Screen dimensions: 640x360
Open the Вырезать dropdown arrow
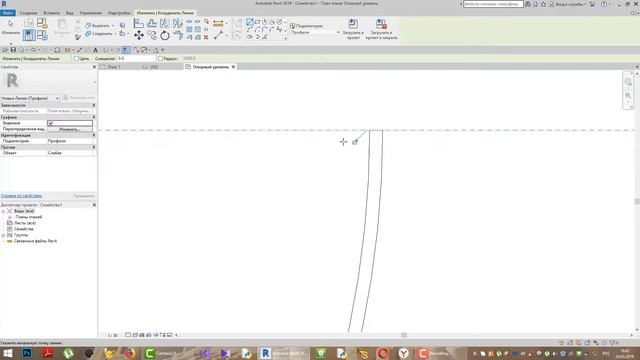113,26
